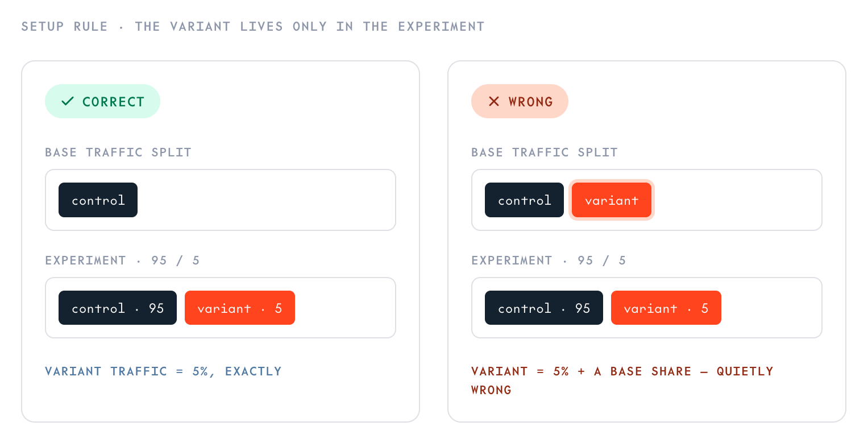Click 'Variant traffic = 5%, exactly' caption
The height and width of the screenshot is (426, 868).
coord(164,371)
